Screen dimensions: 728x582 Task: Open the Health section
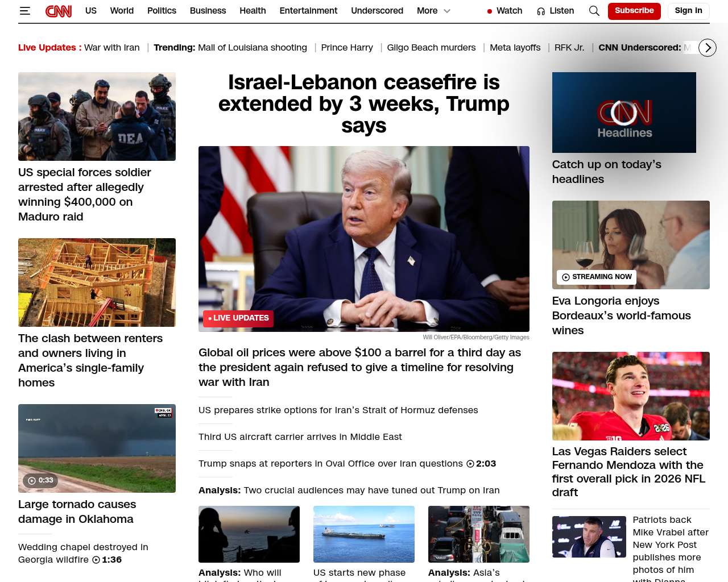click(x=253, y=11)
